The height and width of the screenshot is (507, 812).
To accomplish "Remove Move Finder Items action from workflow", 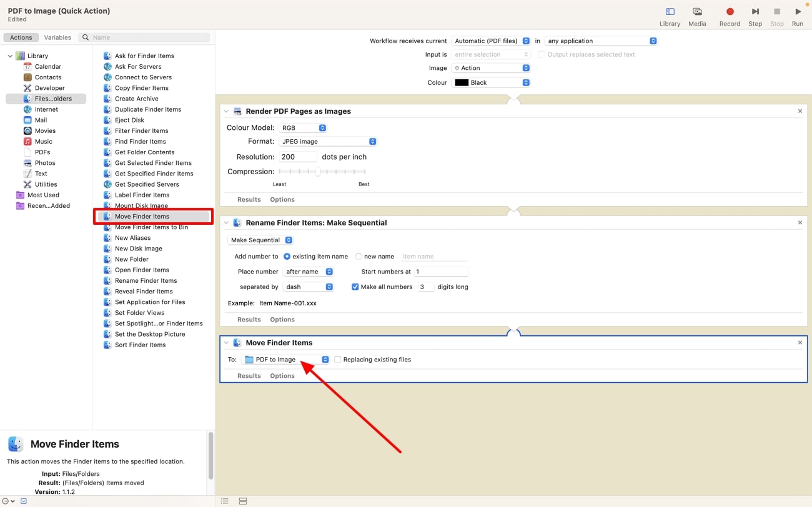I will (x=800, y=343).
